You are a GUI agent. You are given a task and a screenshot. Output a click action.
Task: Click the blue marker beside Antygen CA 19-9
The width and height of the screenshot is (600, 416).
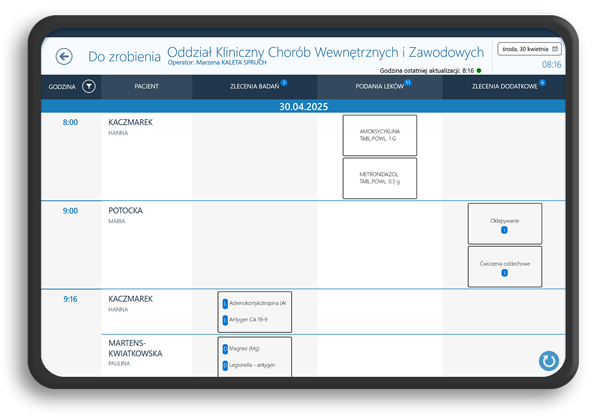point(225,320)
